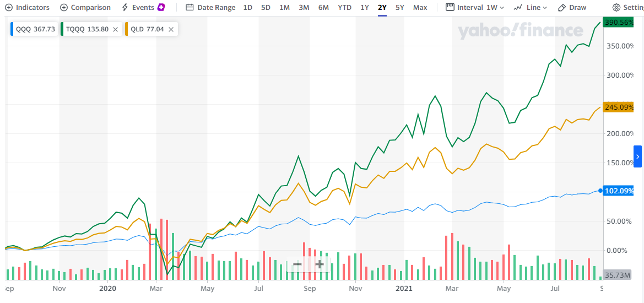
Task: Select the Max range
Action: [420, 7]
